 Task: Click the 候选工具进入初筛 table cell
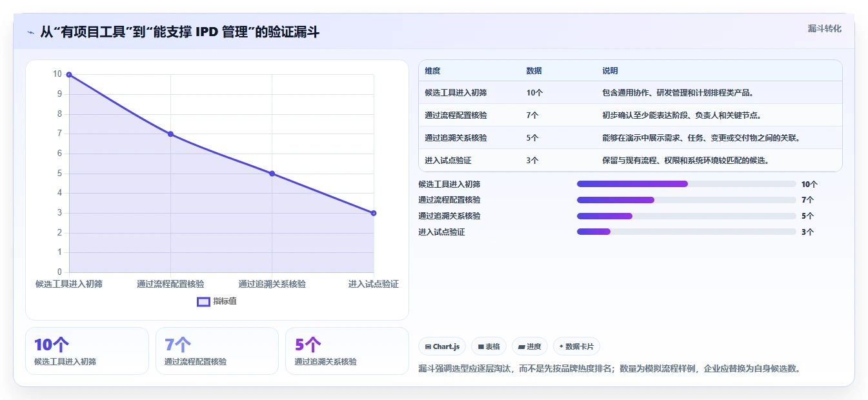pos(456,93)
